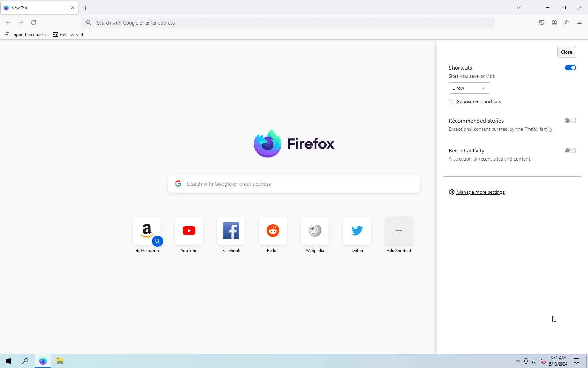The image size is (588, 368).
Task: Open the YouTube shortcut tile
Action: (189, 231)
